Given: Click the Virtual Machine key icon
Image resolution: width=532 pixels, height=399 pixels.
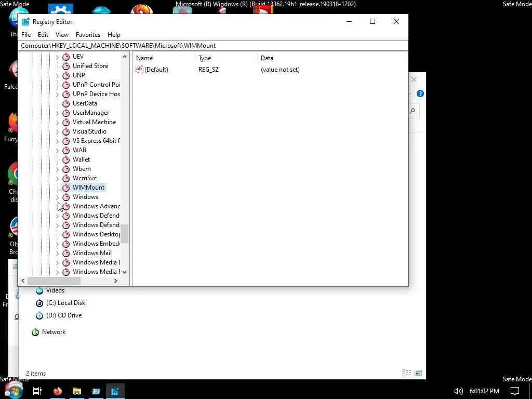Looking at the screenshot, I should click(x=66, y=122).
